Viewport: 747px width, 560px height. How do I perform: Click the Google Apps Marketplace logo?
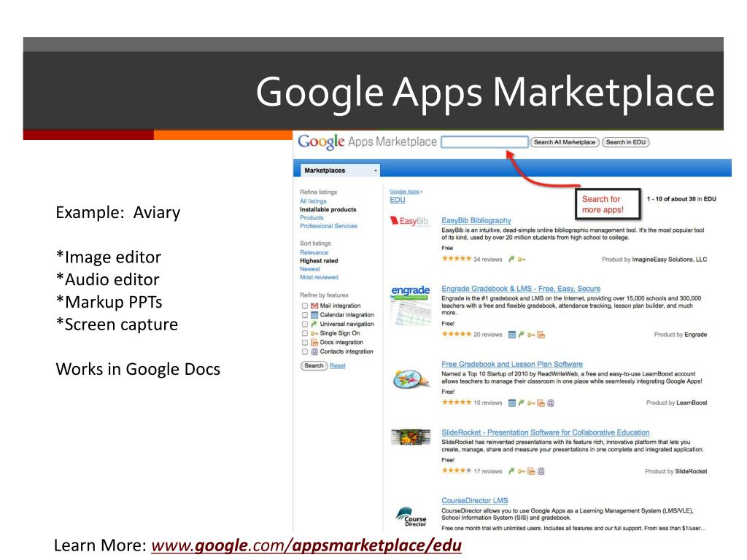click(367, 142)
